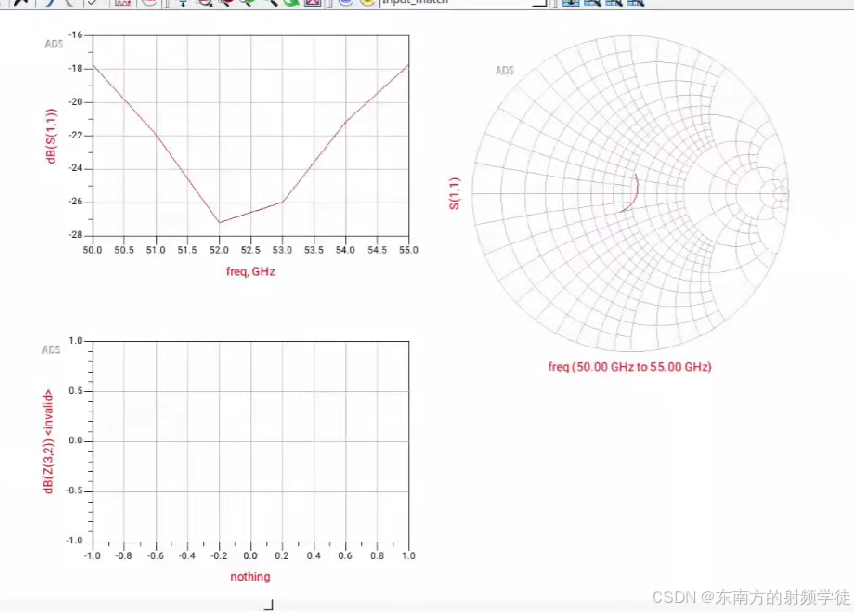Click the 'freq (50.00 GHz to 55.00 GHz)' caption
Image resolution: width=854 pixels, height=612 pixels.
point(630,367)
